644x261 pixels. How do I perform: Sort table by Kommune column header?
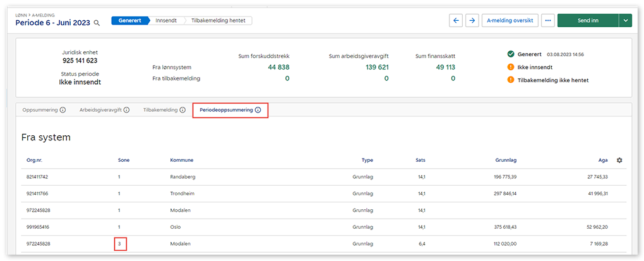[182, 160]
